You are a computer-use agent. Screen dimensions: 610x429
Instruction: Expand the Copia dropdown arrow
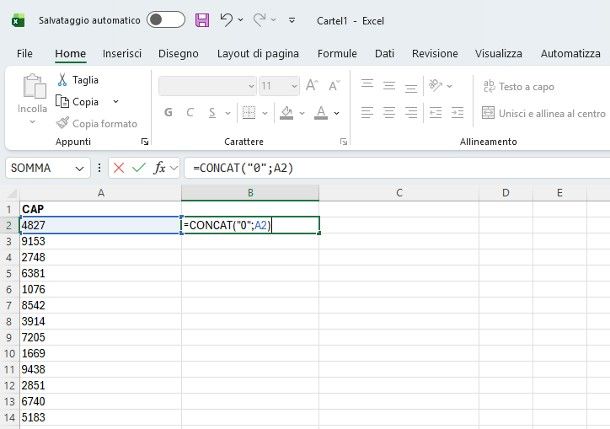(116, 102)
